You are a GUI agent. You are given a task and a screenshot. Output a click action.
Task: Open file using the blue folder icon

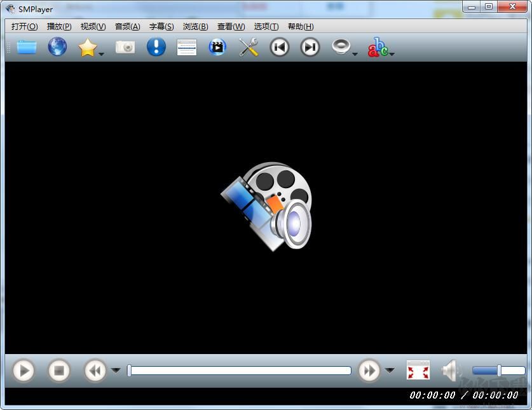(27, 47)
